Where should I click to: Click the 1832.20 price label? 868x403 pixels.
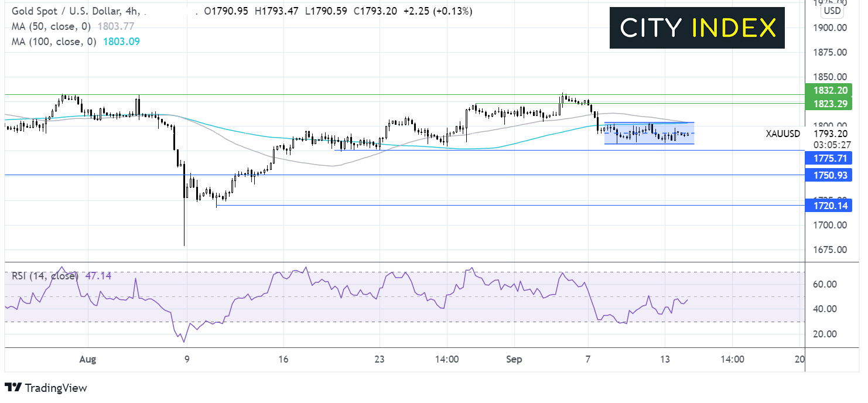tap(828, 90)
